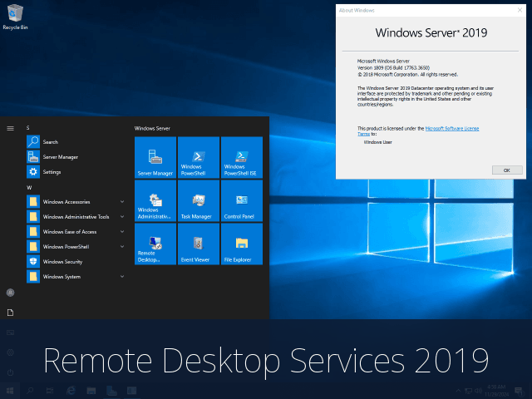
Task: Open the Control Panel tile
Action: [x=242, y=200]
